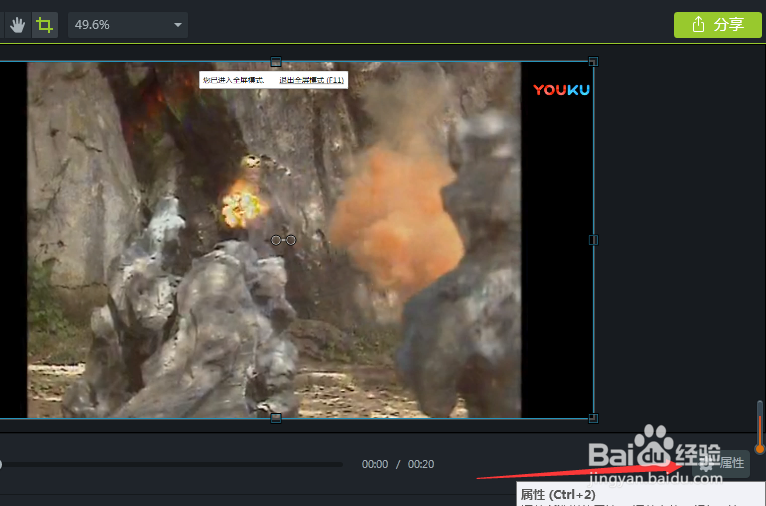
Task: Click the green Share button
Action: point(718,25)
